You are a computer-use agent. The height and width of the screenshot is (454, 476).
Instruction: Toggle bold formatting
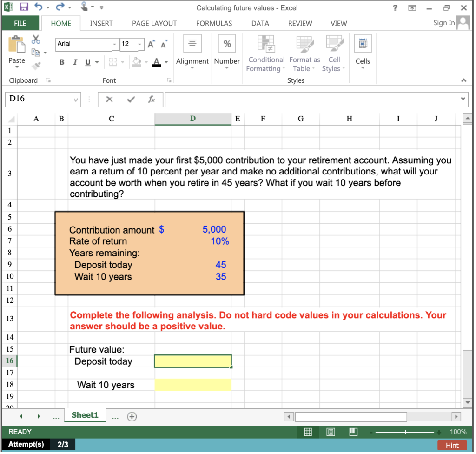click(62, 61)
